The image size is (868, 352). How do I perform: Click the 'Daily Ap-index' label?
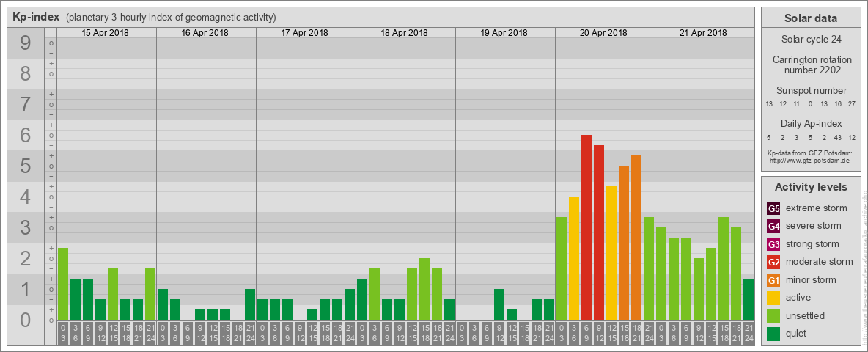811,123
